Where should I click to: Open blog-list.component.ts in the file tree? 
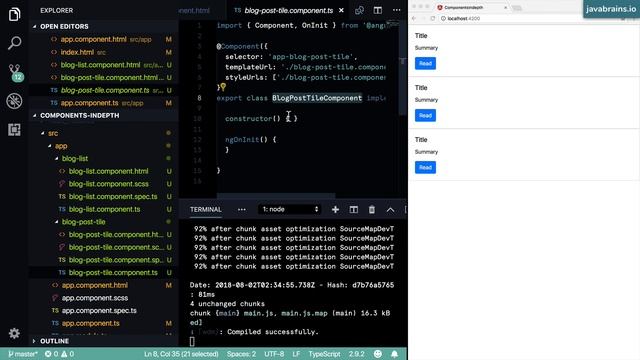tap(104, 209)
